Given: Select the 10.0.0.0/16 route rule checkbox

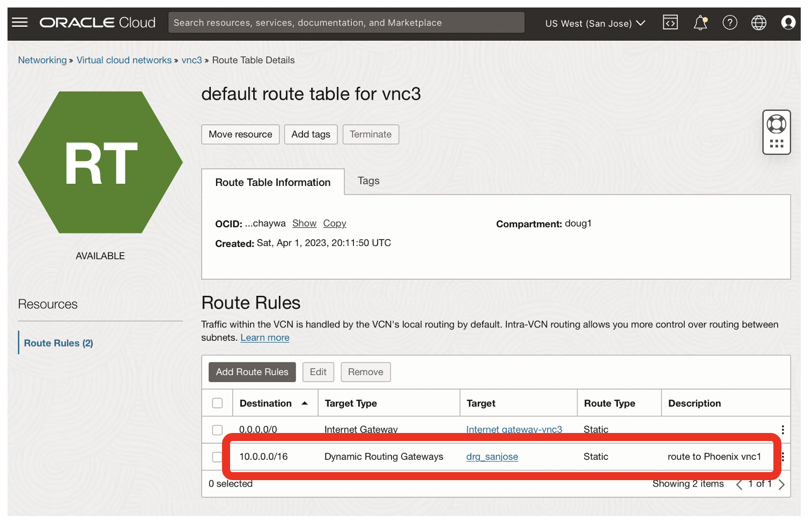Looking at the screenshot, I should (x=217, y=457).
